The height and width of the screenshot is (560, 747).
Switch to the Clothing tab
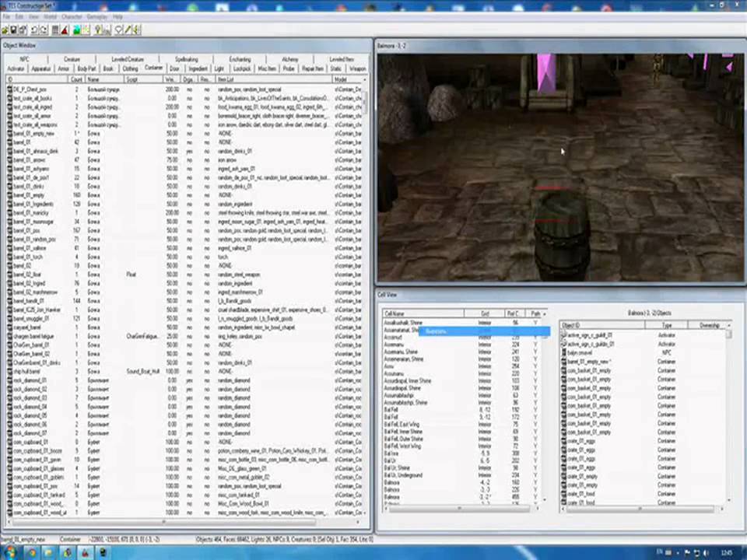tap(130, 68)
